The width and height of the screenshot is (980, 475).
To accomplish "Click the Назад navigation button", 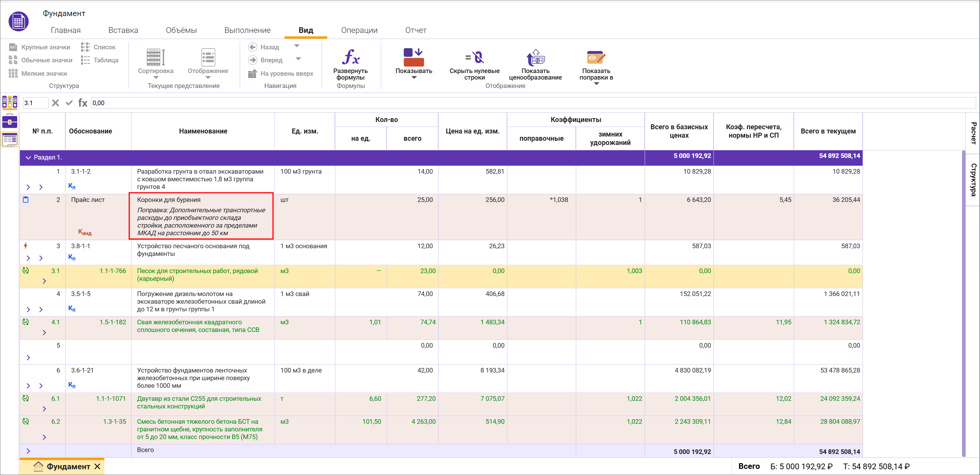I will coord(264,47).
